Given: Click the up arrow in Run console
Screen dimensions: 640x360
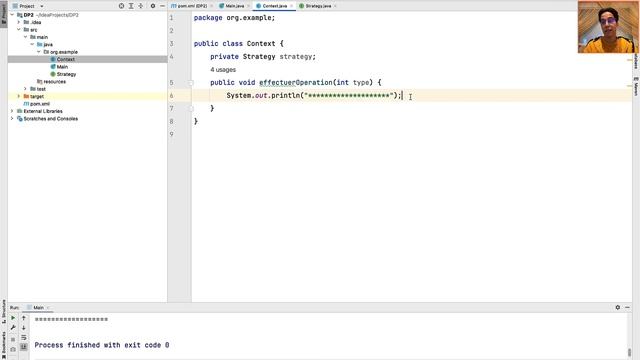Looking at the screenshot, I should [x=24, y=318].
